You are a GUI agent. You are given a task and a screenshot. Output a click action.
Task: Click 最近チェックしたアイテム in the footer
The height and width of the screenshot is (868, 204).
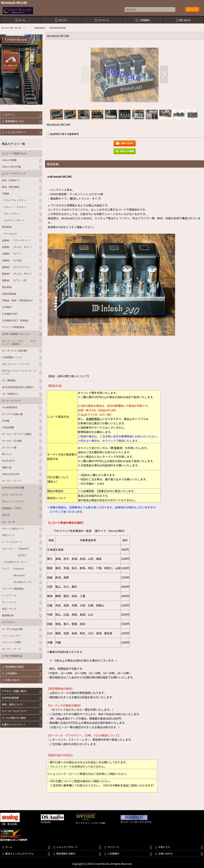(x=25, y=854)
